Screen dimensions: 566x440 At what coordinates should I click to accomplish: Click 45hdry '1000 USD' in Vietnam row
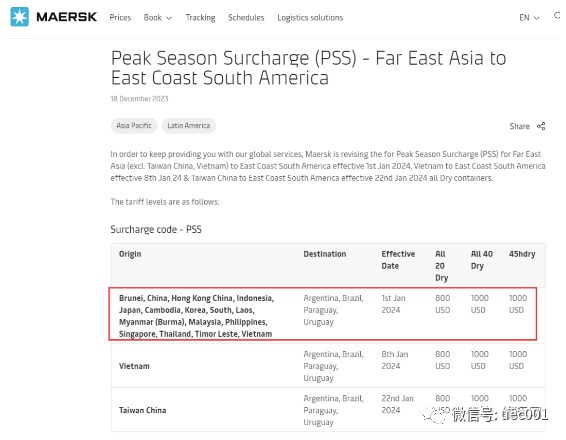[518, 360]
